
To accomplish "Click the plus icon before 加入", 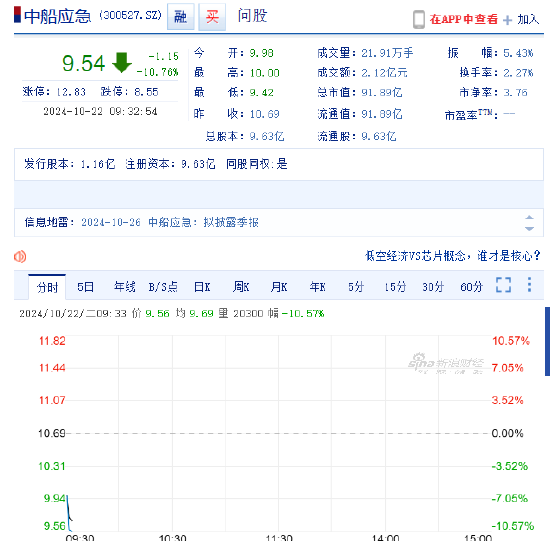I will click(x=507, y=20).
